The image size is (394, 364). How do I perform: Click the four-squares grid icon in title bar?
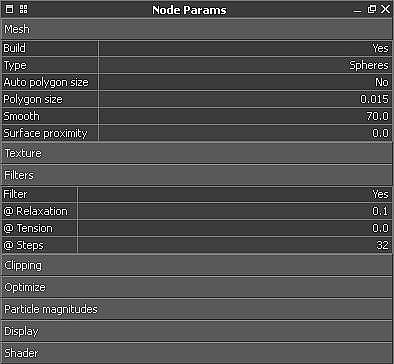click(24, 9)
